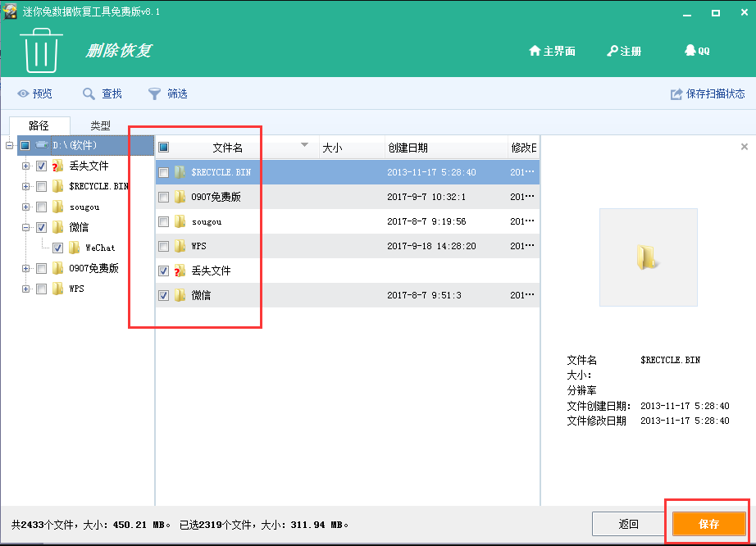This screenshot has height=546, width=756.
Task: Toggle the D:\(软件) drive checkbox in tree
Action: [25, 146]
